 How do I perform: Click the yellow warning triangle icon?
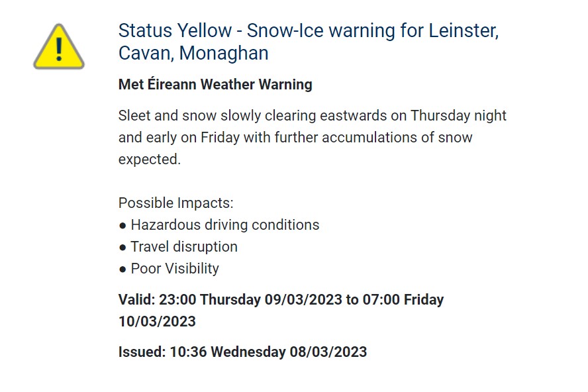[59, 46]
